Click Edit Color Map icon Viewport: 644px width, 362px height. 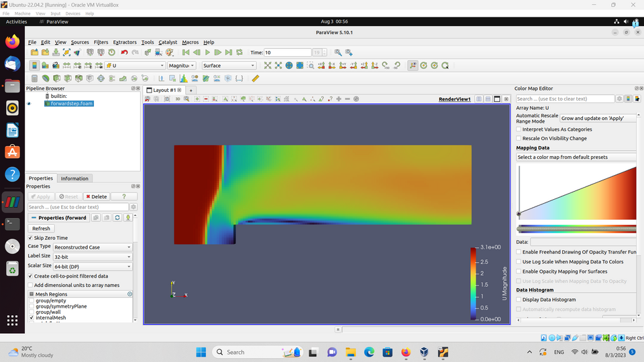point(45,66)
